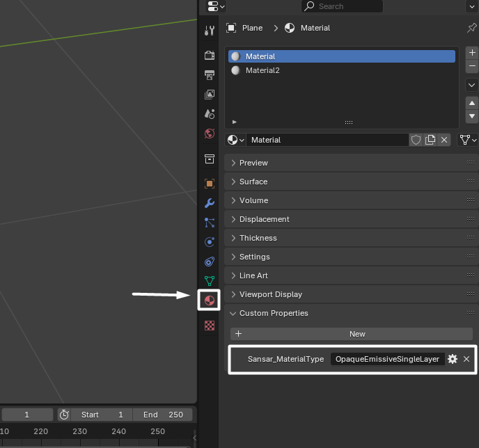Image resolution: width=479 pixels, height=448 pixels.
Task: Edit the Sansar_MaterialType property gear
Action: [x=453, y=359]
